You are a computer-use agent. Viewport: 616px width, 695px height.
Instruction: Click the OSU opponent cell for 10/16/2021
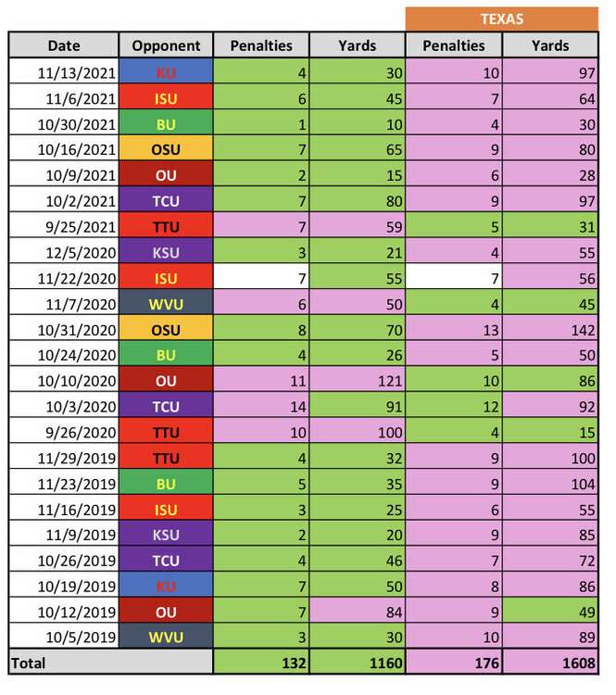click(x=167, y=148)
